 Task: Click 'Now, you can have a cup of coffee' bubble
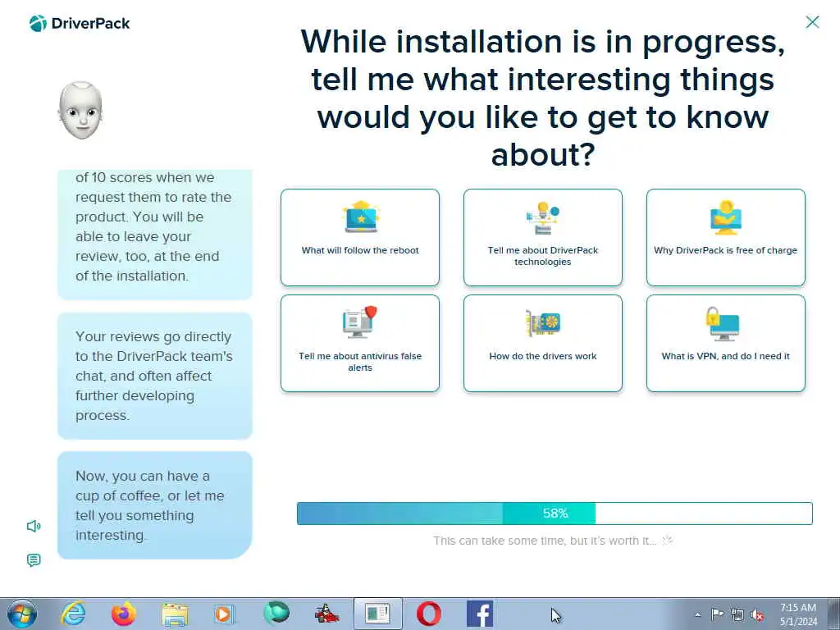click(x=155, y=505)
